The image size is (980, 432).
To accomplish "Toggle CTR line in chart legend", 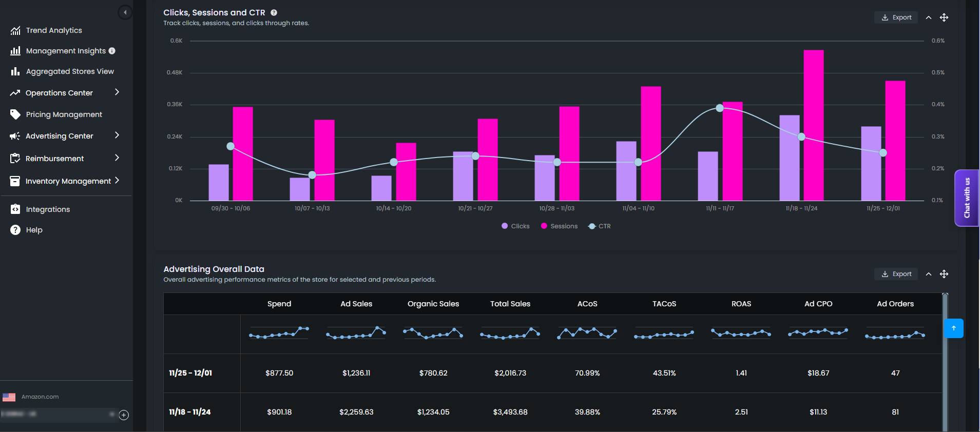I will pos(599,226).
